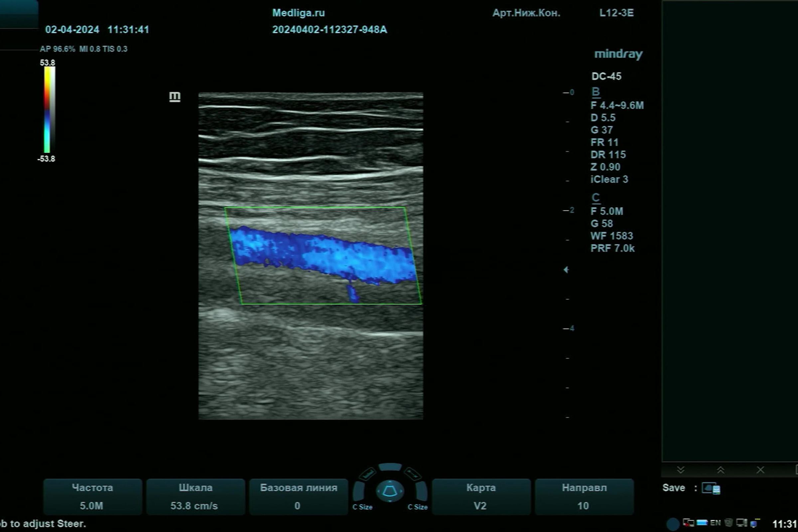
Task: Click the probe sector icon in trackball widget
Action: coord(389,491)
